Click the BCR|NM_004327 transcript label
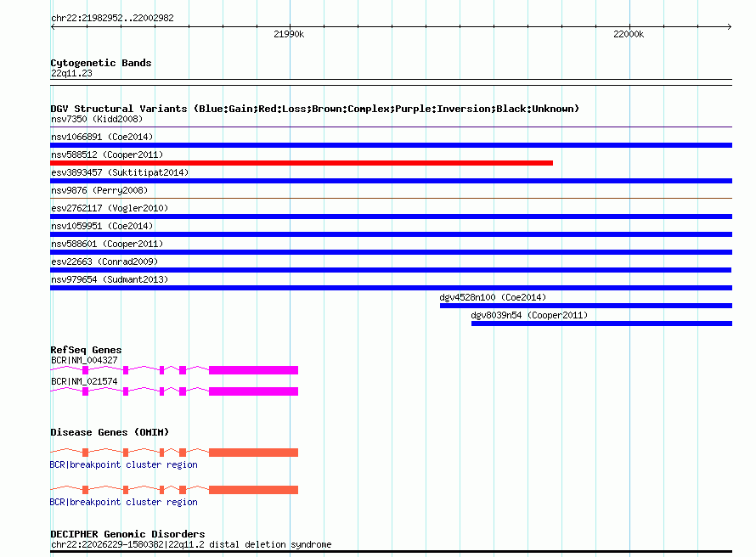Viewport: 756px width, 557px height. pyautogui.click(x=84, y=360)
